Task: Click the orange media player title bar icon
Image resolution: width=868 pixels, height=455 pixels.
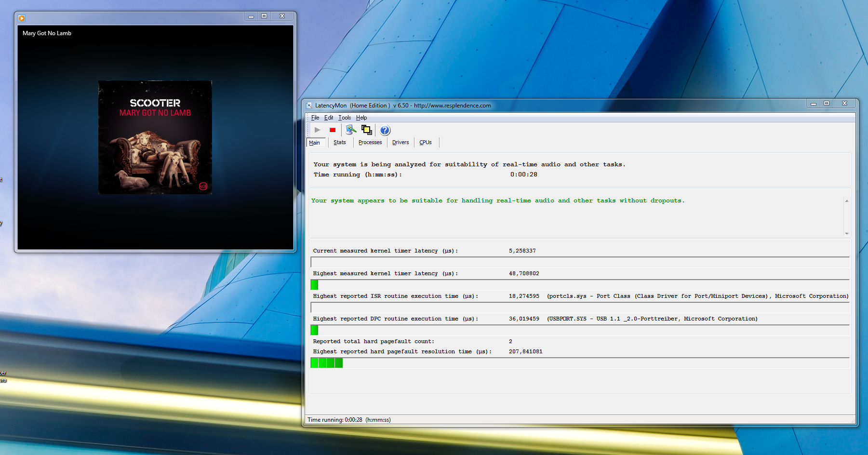Action: click(x=22, y=18)
